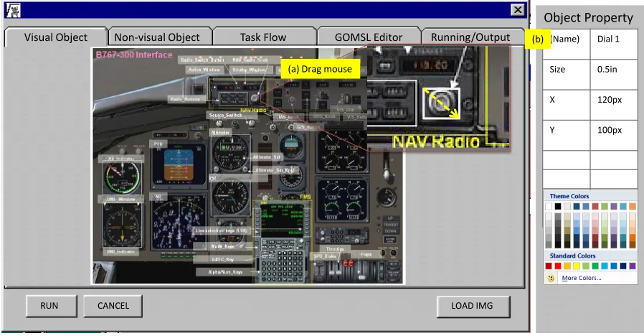The image size is (644, 336).
Task: Pick the aqua theme color in top row
Action: 623,206
